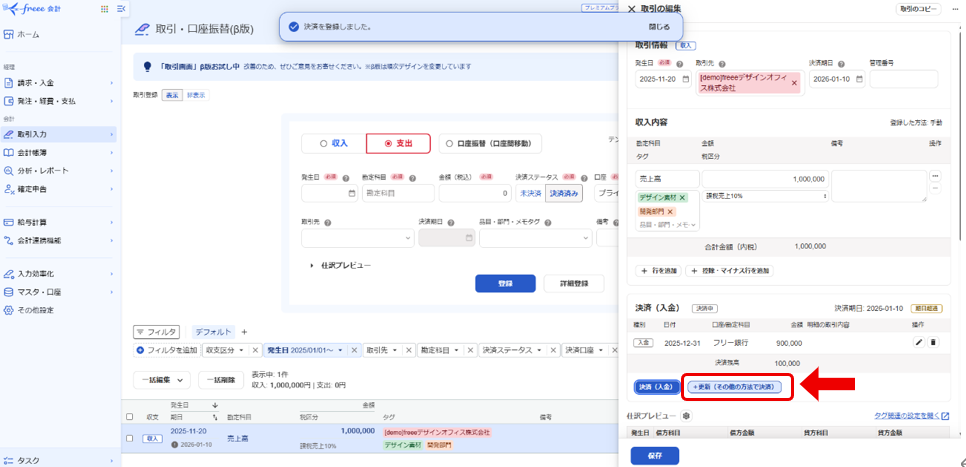Click the 詳細登録 button

[x=574, y=283]
